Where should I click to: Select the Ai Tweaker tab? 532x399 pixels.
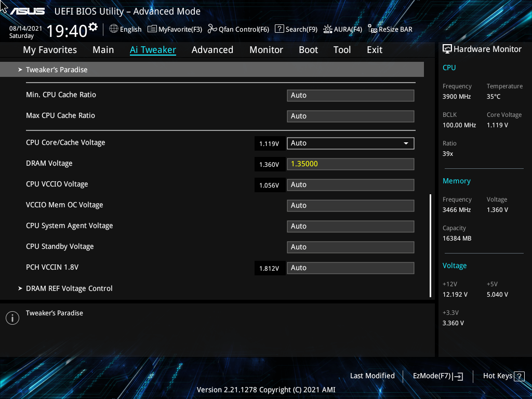click(x=153, y=50)
